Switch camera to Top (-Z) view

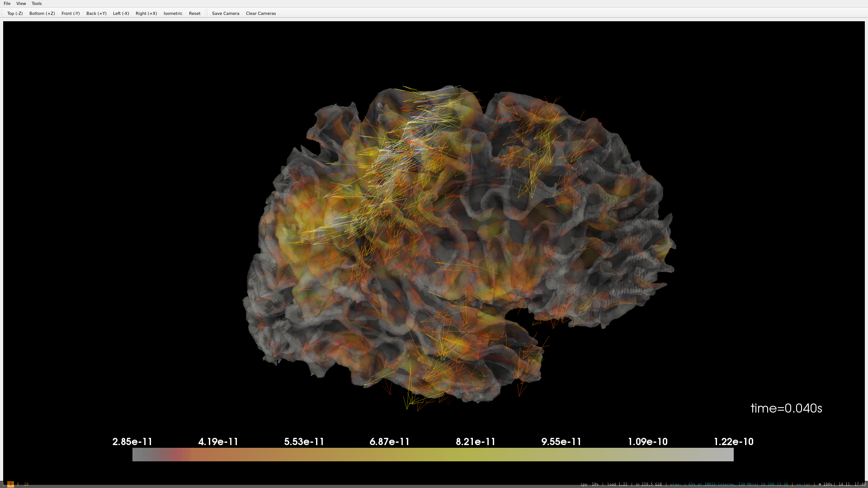point(15,14)
